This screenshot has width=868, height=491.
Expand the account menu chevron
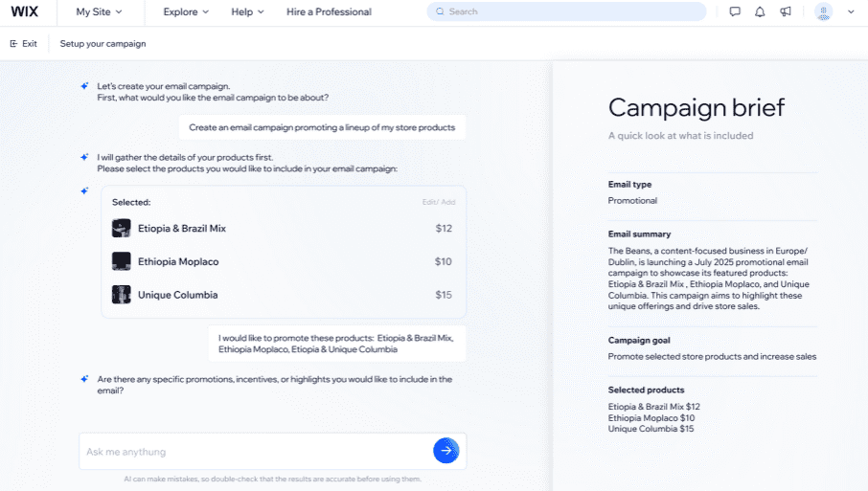851,12
